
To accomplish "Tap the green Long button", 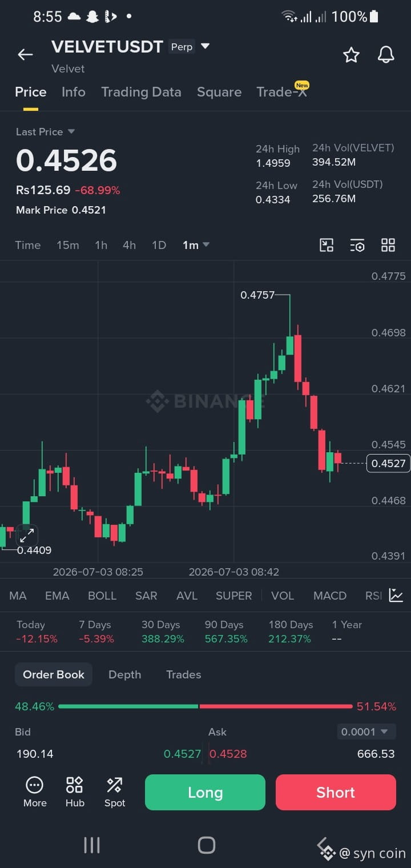I will point(205,792).
